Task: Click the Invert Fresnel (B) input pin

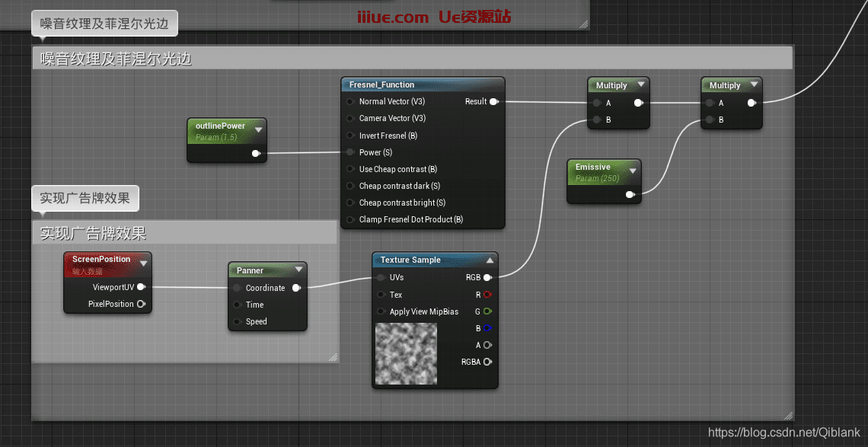Action: [x=350, y=136]
